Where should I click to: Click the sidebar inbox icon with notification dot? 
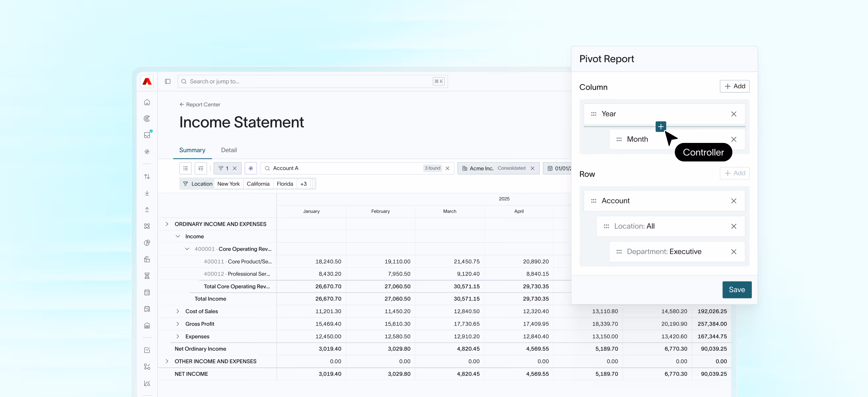point(147,135)
